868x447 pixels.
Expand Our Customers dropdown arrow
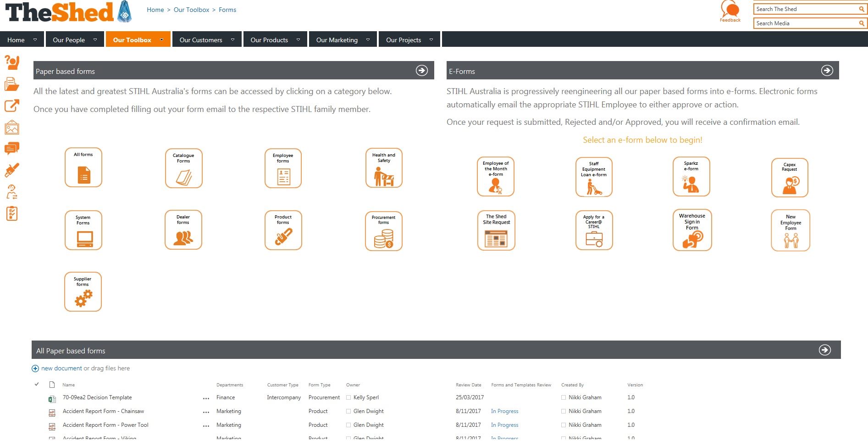coord(232,40)
